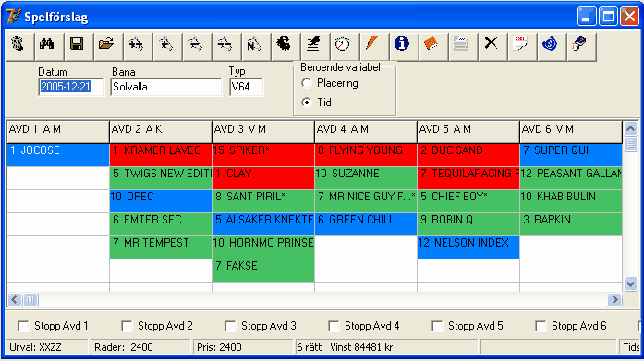
Task: Click the AVD 5 A M column header
Action: pos(468,132)
